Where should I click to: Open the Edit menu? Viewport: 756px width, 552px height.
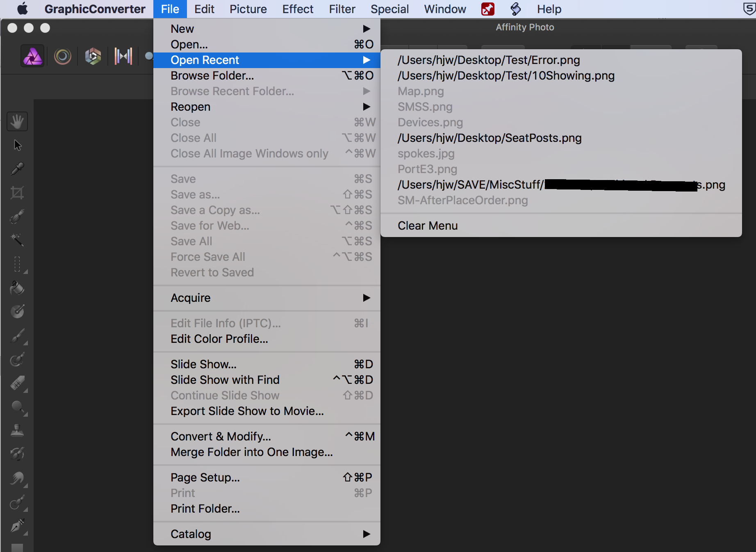(x=204, y=9)
